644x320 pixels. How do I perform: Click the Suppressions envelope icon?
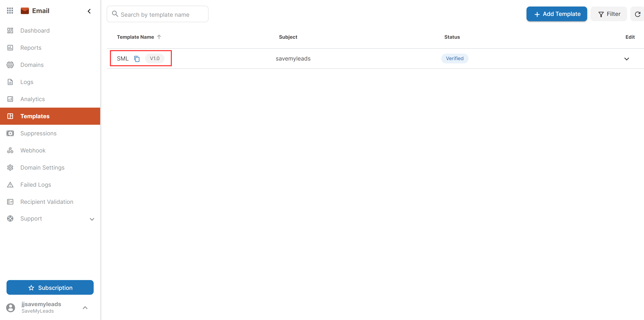[x=10, y=133]
